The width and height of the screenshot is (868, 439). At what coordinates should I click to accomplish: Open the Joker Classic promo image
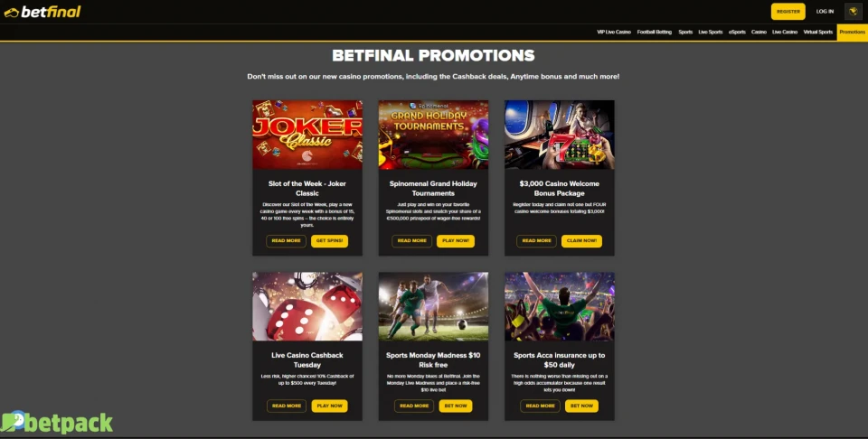[307, 135]
